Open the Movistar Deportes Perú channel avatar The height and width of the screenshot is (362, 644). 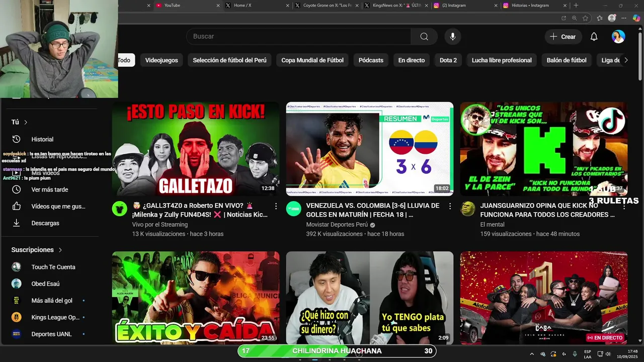pos(294,209)
